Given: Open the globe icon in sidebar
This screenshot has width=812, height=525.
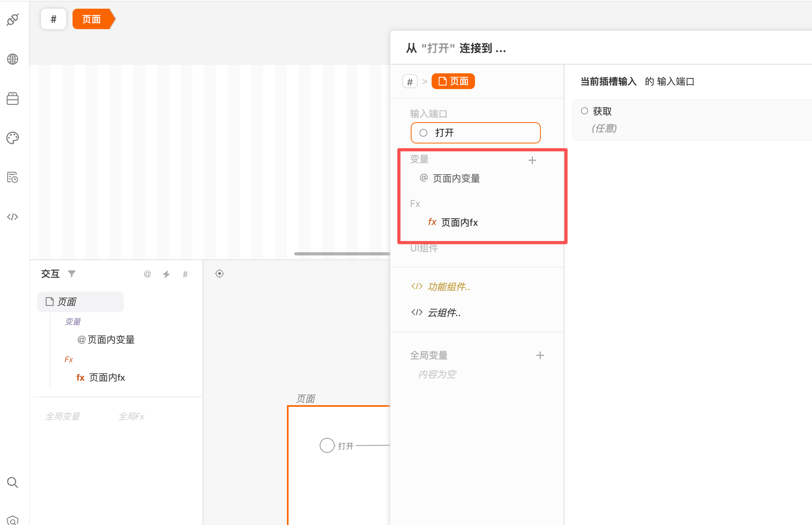Looking at the screenshot, I should [x=13, y=59].
